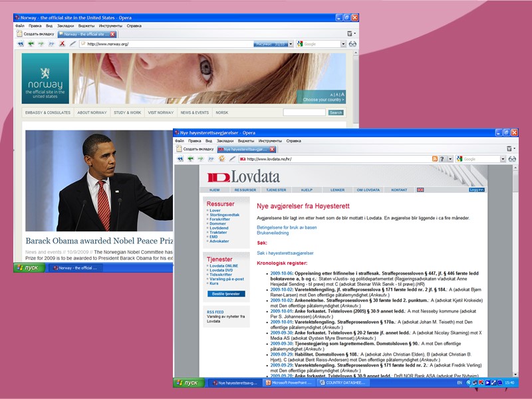Open TJENESTER tab in Lovdata navigation

point(276,190)
